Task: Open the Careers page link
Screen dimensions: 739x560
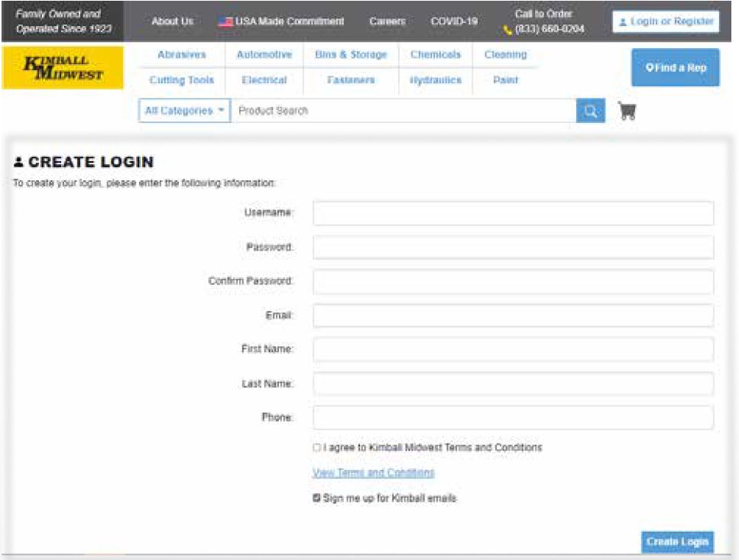Action: coord(387,21)
